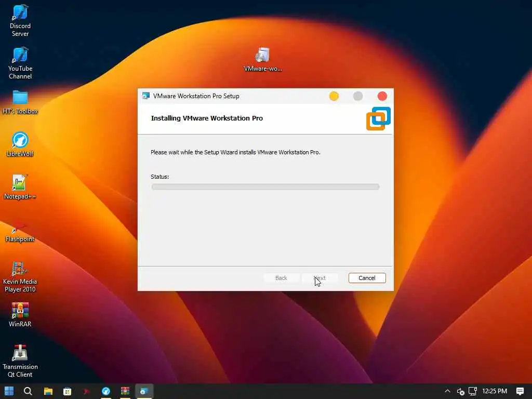The height and width of the screenshot is (399, 532).
Task: Click the 'VMware Workstation Pro Setup' title text
Action: [196, 96]
